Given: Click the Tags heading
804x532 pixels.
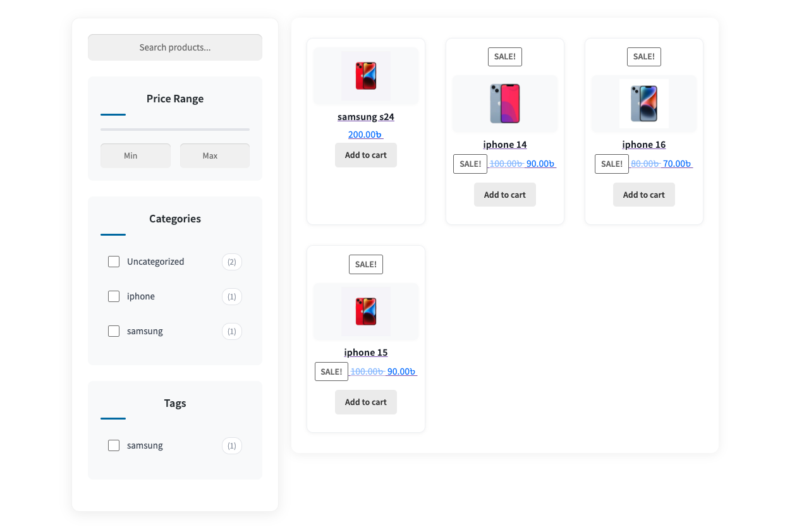Looking at the screenshot, I should (175, 403).
